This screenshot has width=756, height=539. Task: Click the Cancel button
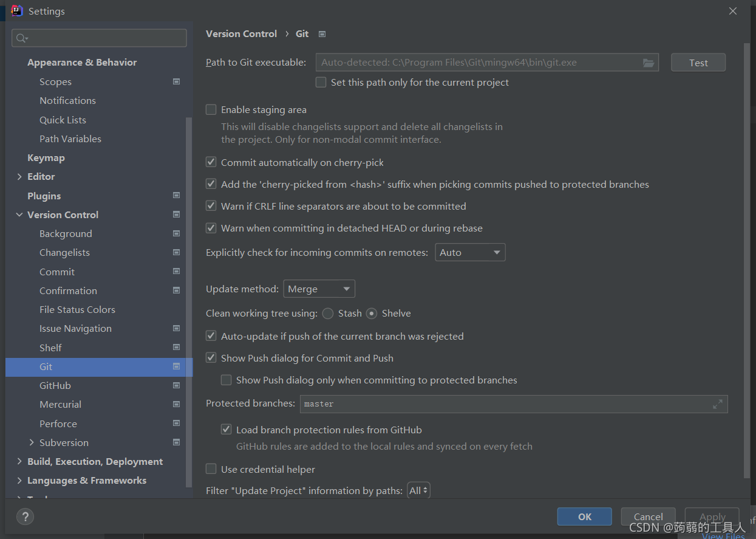point(648,517)
